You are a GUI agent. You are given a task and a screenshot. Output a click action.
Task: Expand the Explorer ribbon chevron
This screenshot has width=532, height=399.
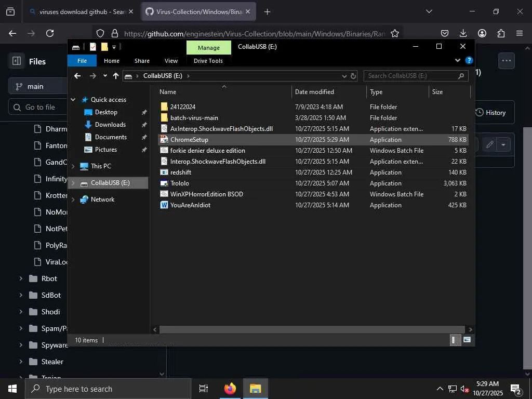coord(458,60)
